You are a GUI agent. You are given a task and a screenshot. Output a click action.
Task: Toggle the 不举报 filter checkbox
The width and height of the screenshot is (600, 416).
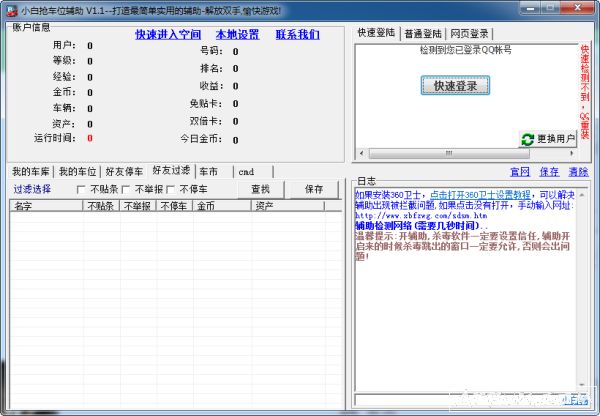point(126,189)
